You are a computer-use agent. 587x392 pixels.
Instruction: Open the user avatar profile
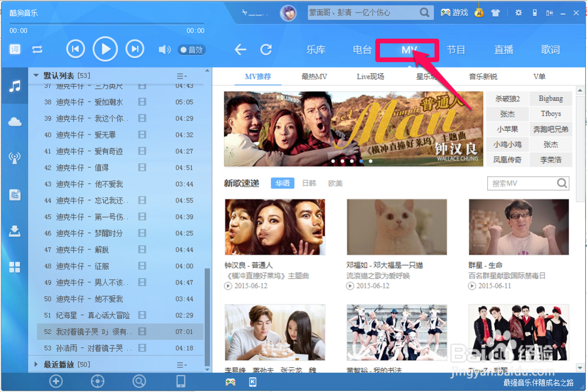point(288,13)
